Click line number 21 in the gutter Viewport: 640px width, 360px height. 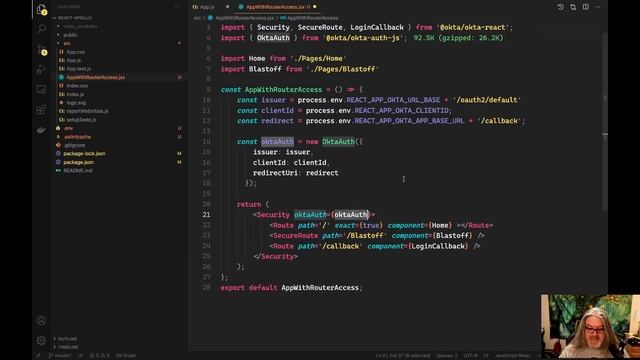pos(206,215)
